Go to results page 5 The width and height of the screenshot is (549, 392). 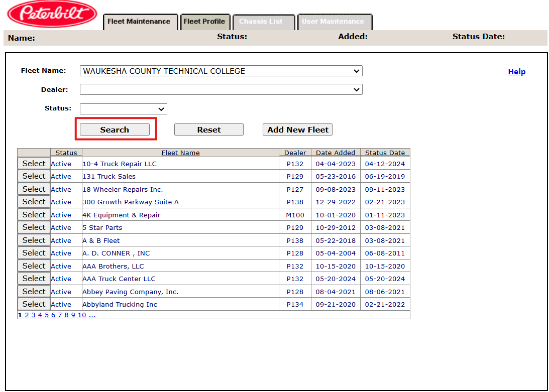pyautogui.click(x=47, y=315)
